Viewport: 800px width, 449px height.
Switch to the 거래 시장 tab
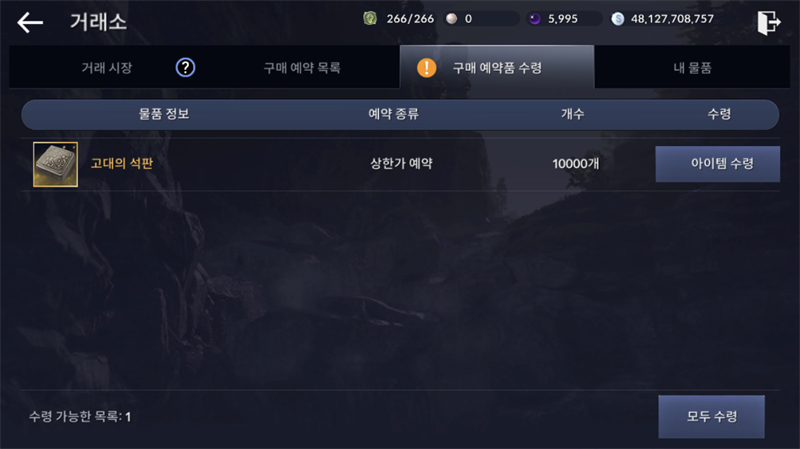click(107, 67)
